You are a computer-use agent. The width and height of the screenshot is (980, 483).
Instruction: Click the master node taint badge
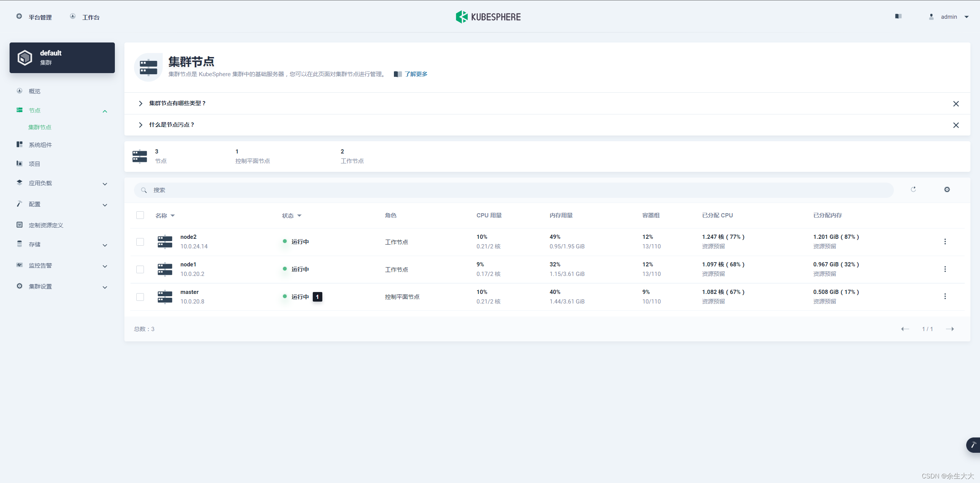click(317, 297)
